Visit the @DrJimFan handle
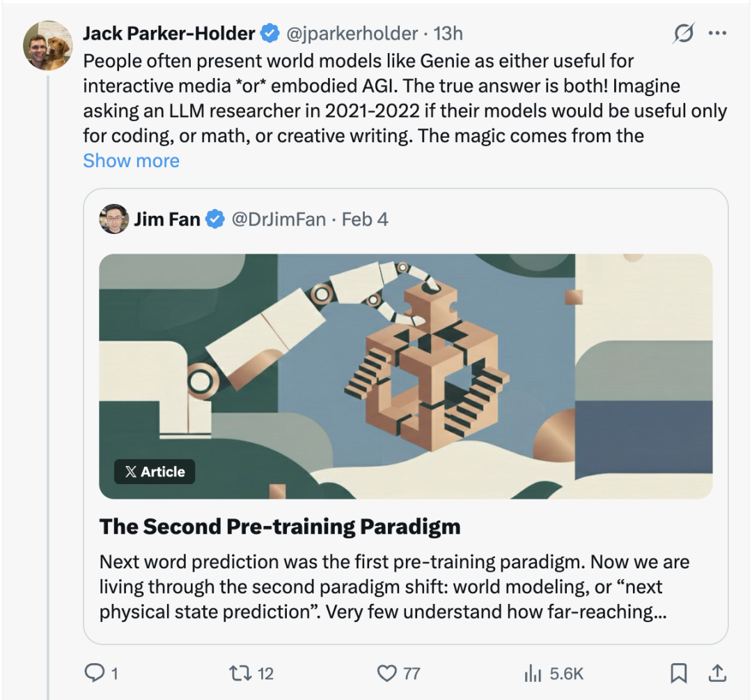 [x=279, y=219]
